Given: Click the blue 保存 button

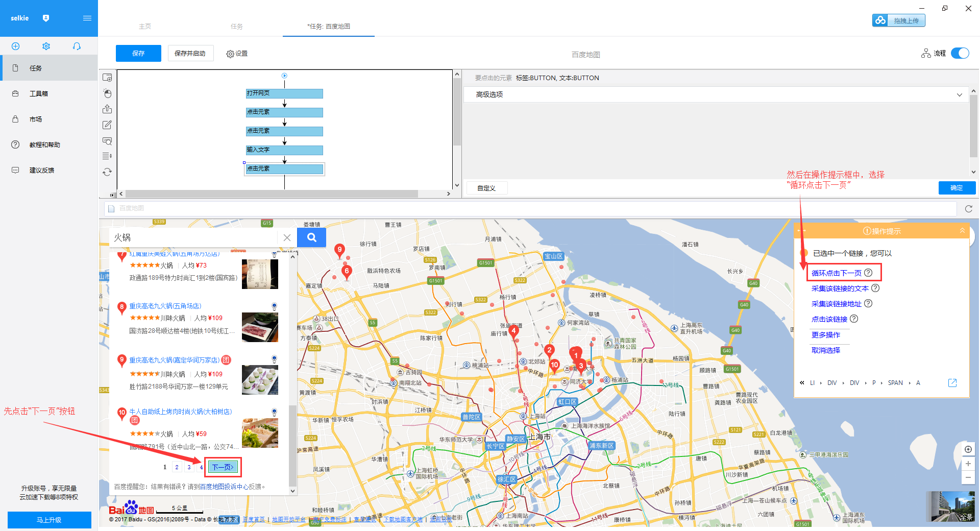Looking at the screenshot, I should click(138, 53).
